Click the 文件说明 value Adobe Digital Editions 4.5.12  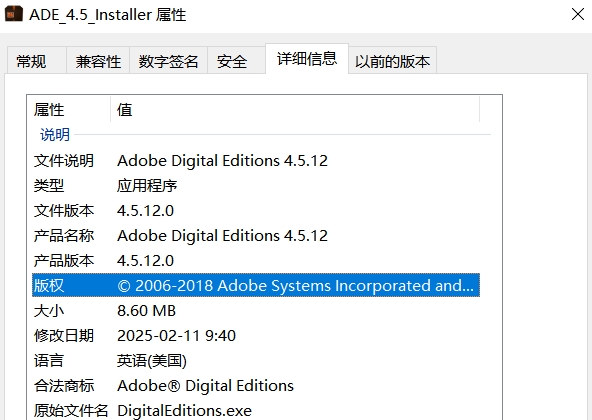click(222, 161)
